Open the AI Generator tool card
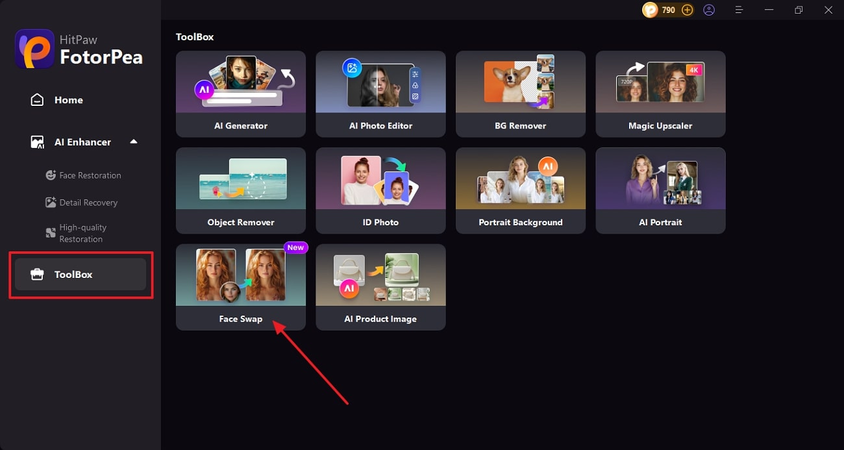This screenshot has width=844, height=450. point(241,94)
